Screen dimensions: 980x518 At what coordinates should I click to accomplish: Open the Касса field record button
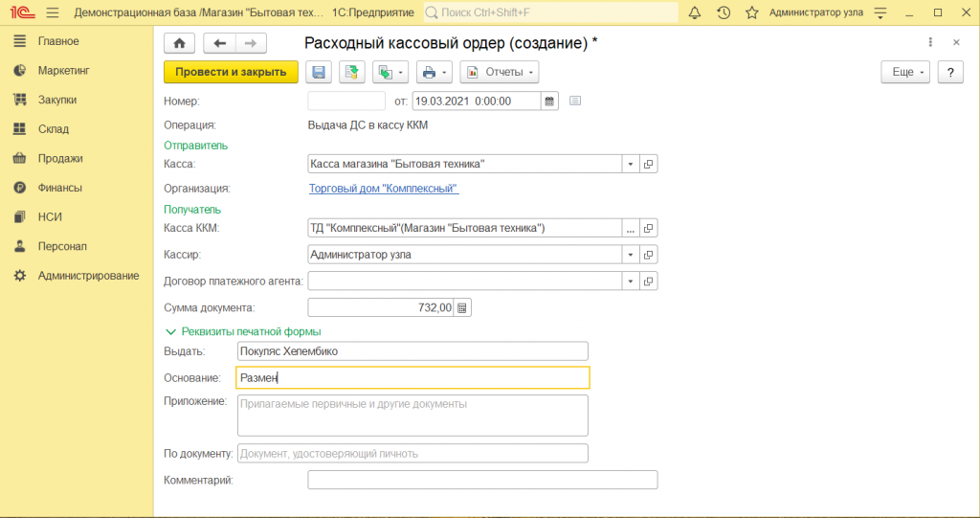pos(649,165)
